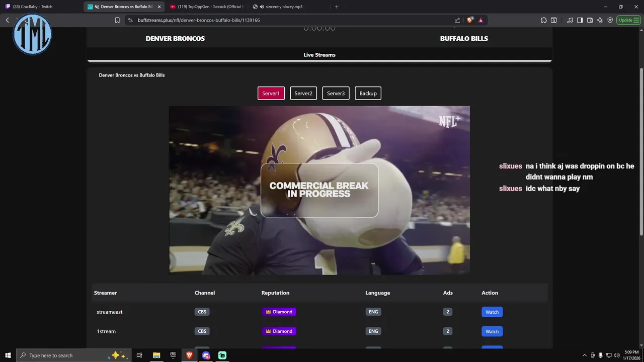Open Epic Games launcher from taskbar
The width and height of the screenshot is (644, 362).
(173, 355)
